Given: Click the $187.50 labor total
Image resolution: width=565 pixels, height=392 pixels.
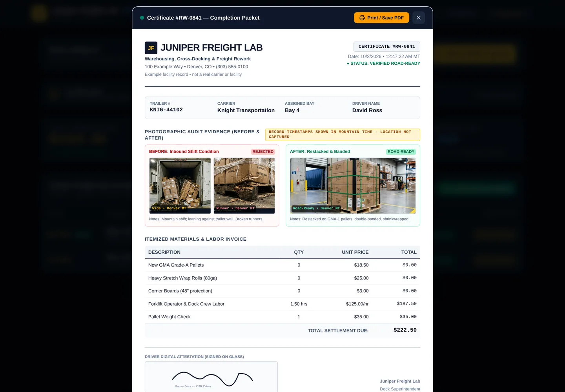Looking at the screenshot, I should [x=406, y=304].
